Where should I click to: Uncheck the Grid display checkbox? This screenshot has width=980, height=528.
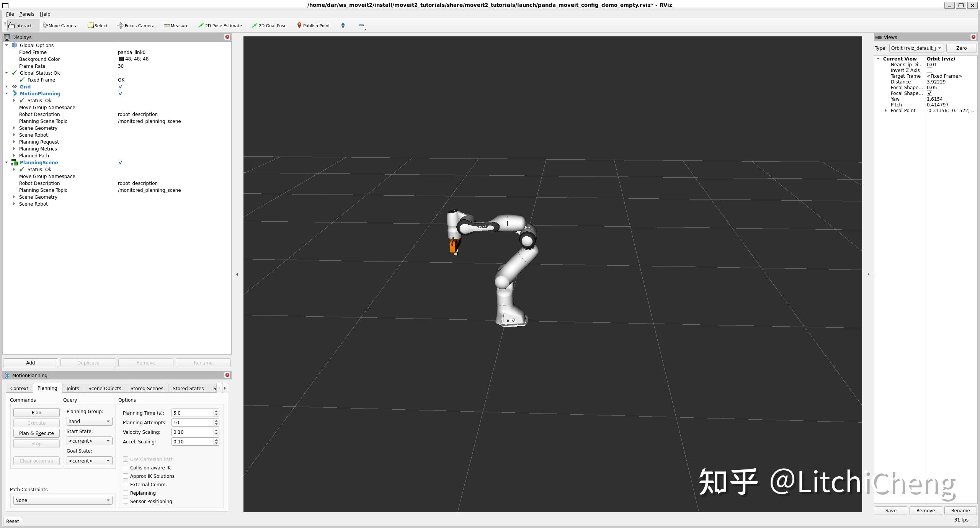coord(121,87)
